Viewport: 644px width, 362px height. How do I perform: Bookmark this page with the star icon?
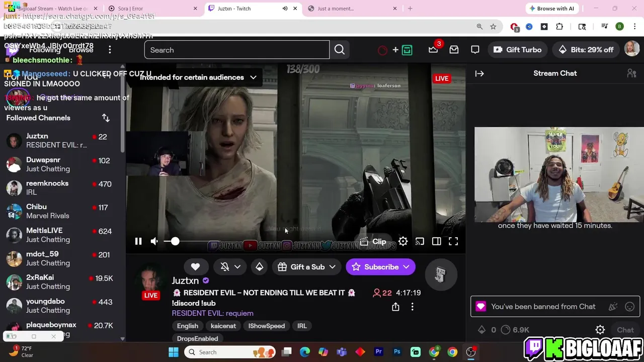click(493, 27)
